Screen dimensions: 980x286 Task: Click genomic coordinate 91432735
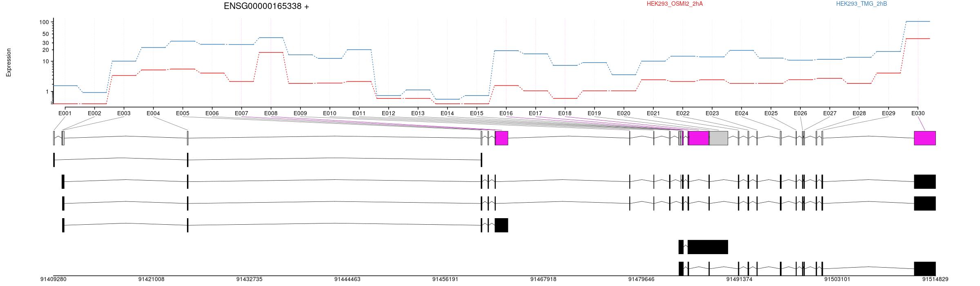(x=249, y=279)
